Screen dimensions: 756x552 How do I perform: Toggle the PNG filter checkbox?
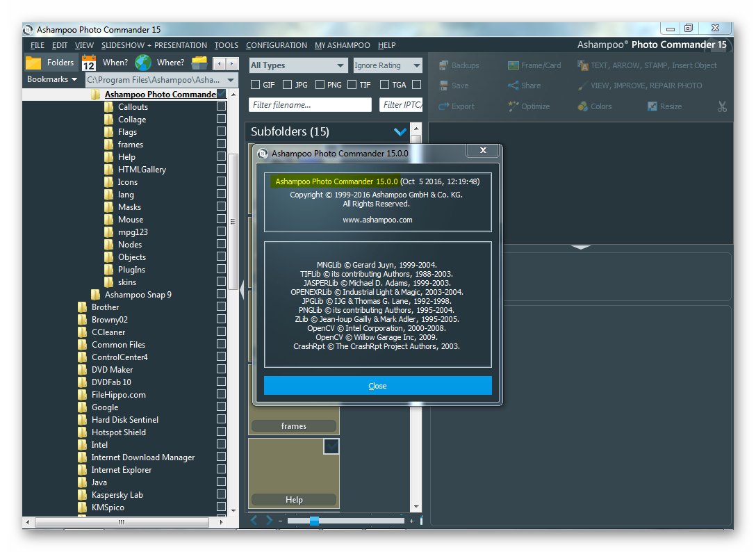[320, 84]
